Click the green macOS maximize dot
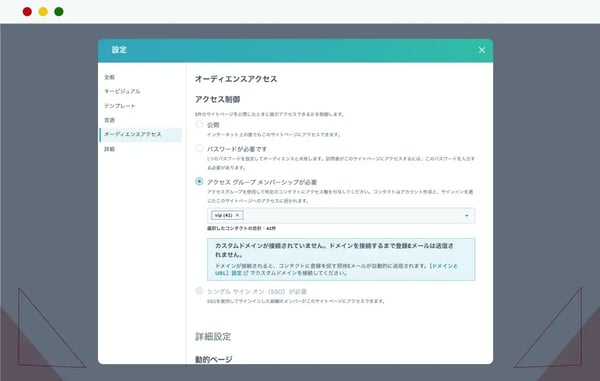 pos(59,12)
